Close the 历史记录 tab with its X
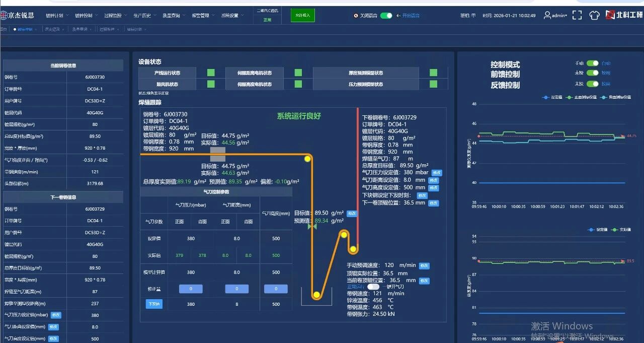 [x=64, y=29]
